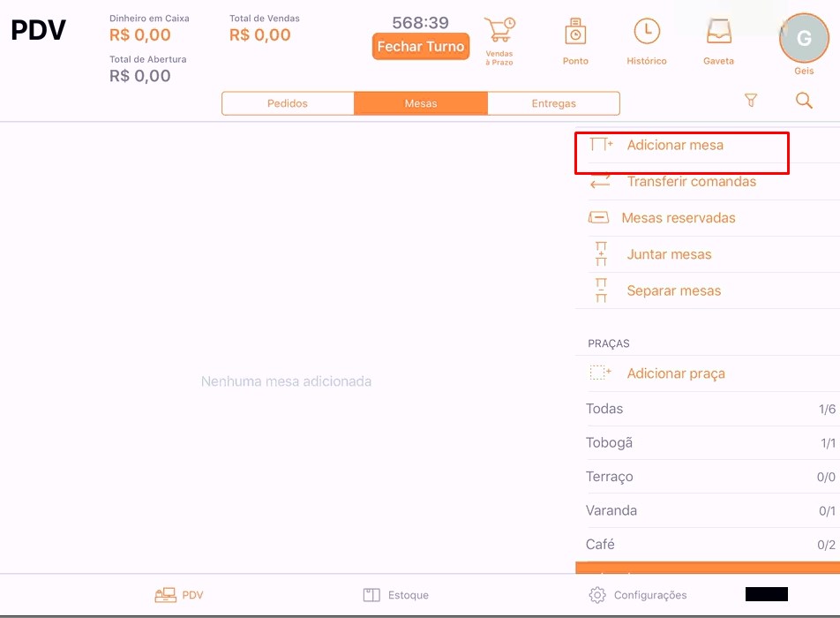Choose Transferir comandas from the menu

pyautogui.click(x=692, y=181)
